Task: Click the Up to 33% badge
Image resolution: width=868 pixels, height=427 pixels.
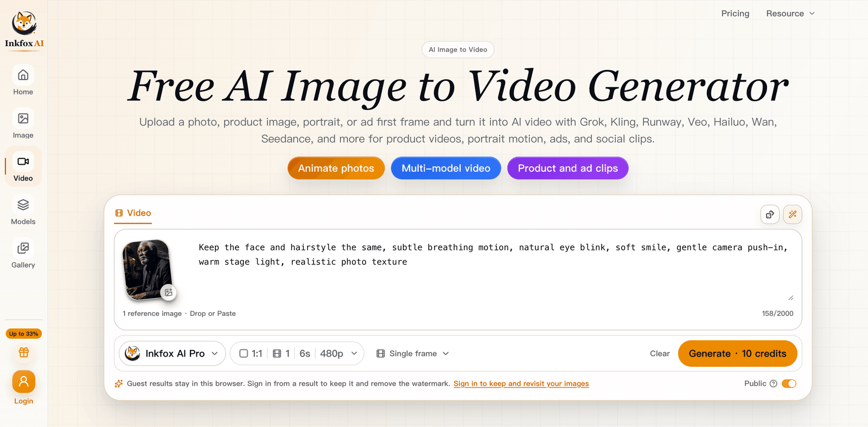Action: tap(24, 334)
